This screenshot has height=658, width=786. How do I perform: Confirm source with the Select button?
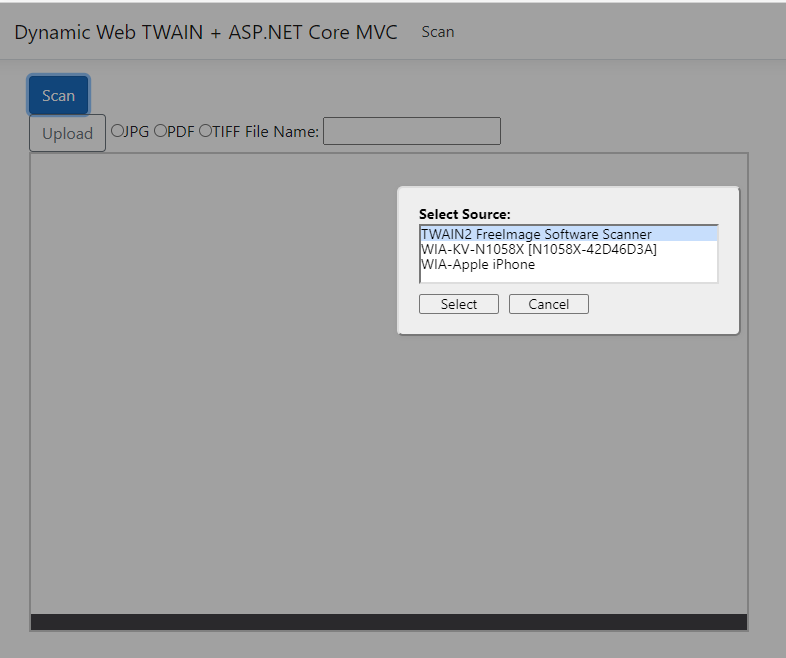[458, 304]
